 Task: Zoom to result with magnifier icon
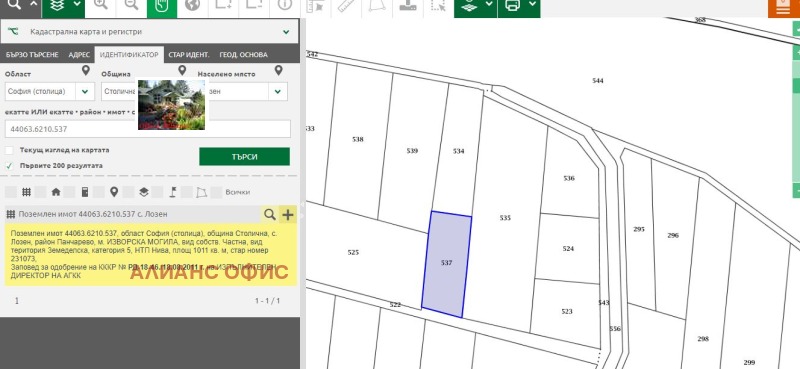coord(269,214)
